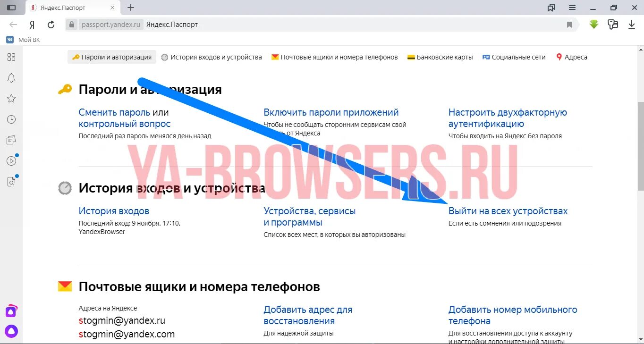The width and height of the screenshot is (644, 344).
Task: Click the lock icon in address bar
Action: click(72, 25)
